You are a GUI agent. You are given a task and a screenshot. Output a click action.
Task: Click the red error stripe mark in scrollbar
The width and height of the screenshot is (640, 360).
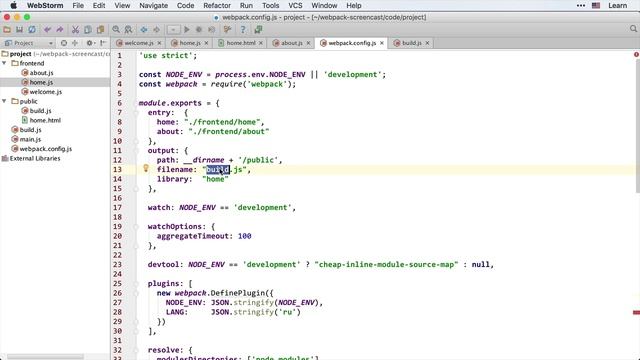(636, 313)
